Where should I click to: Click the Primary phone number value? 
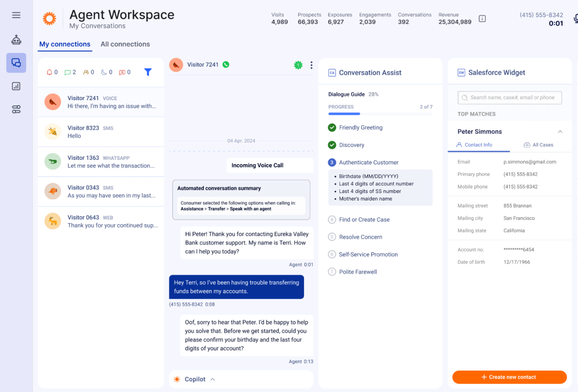(x=520, y=174)
